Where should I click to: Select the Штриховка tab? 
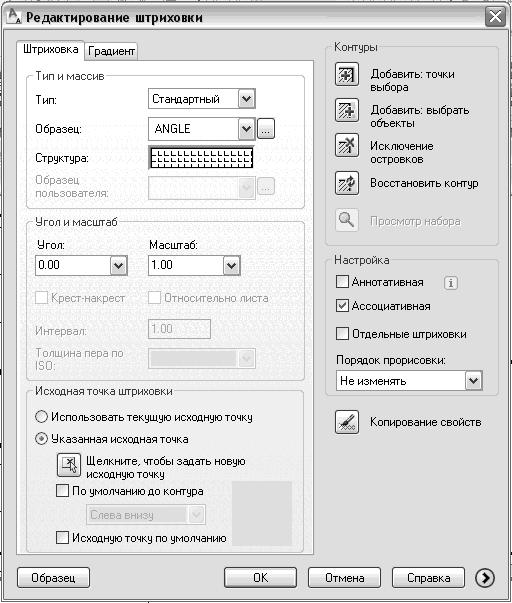(x=50, y=49)
